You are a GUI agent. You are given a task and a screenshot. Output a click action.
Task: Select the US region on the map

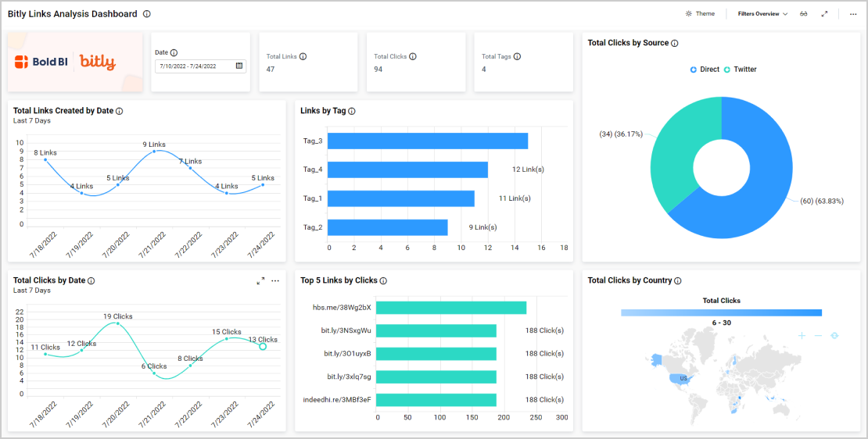(x=683, y=378)
